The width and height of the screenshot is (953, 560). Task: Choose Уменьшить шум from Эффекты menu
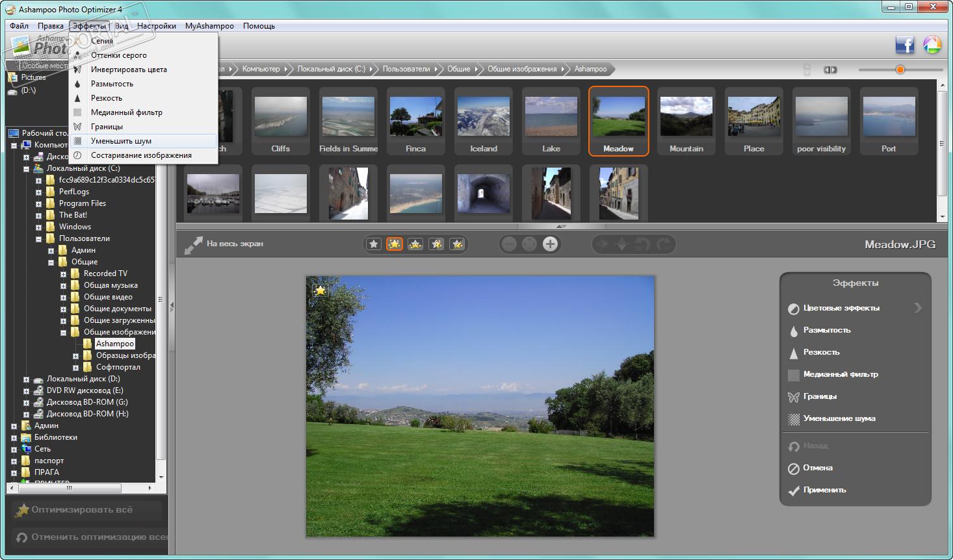tap(144, 141)
